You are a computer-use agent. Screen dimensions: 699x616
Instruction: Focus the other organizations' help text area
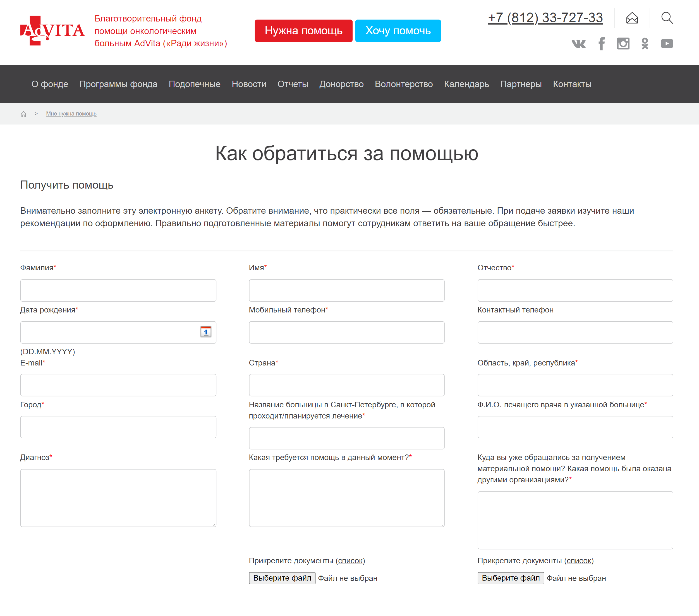(575, 521)
